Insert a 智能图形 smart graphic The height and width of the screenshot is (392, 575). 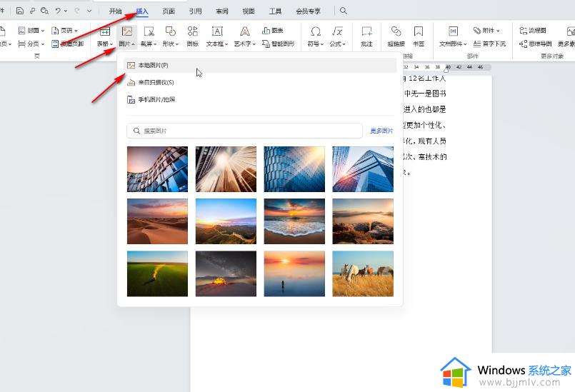pos(279,44)
